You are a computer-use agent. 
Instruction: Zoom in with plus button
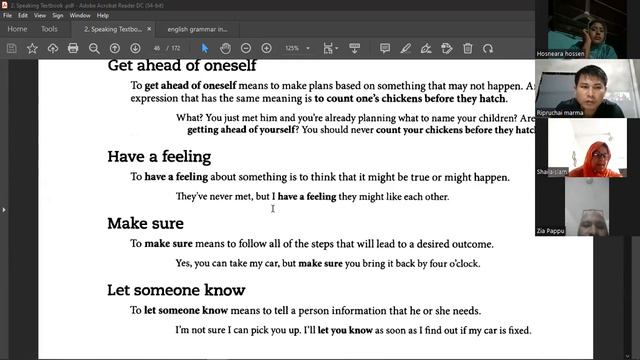click(x=267, y=48)
